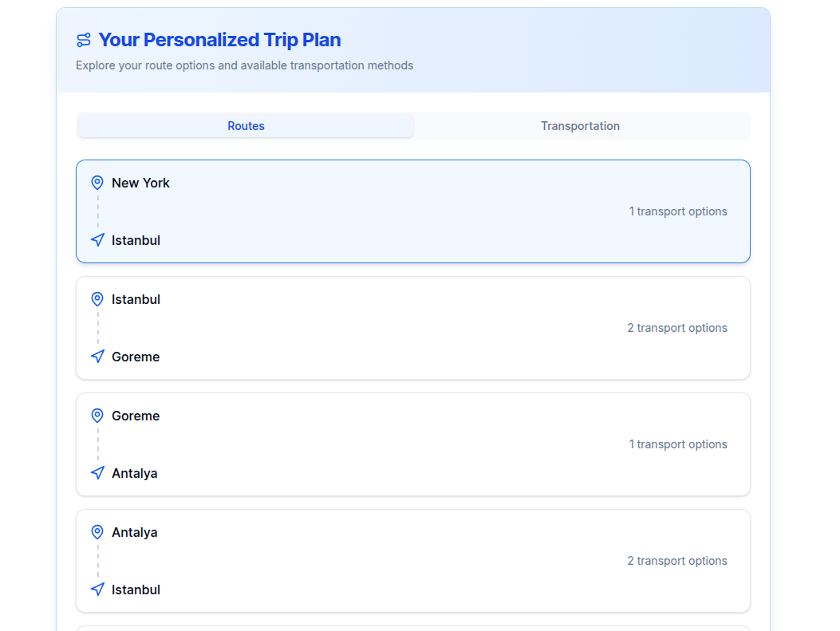The width and height of the screenshot is (840, 631).
Task: Click the pin icon in the Antalya to Istanbul card
Action: (x=97, y=532)
